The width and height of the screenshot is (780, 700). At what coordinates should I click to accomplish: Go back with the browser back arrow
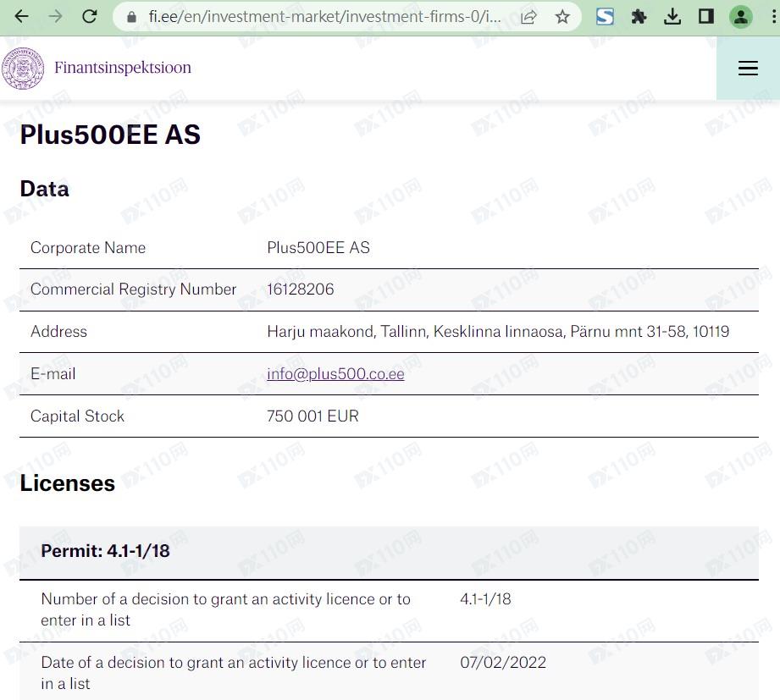click(22, 17)
